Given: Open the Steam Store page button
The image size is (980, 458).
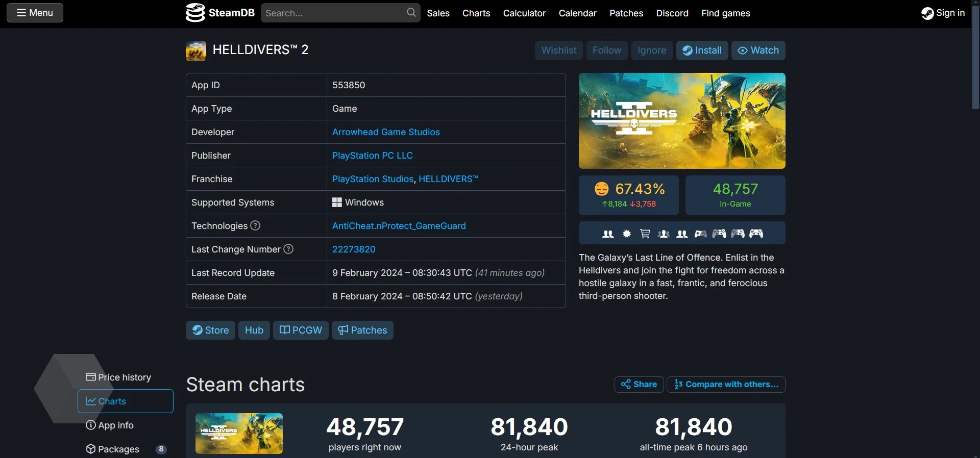Looking at the screenshot, I should (210, 330).
